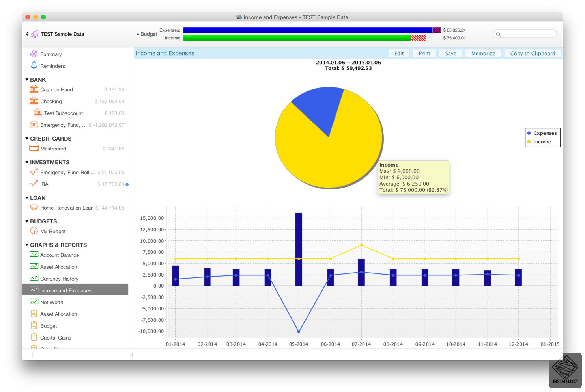Viewport: 585px width, 392px height.
Task: Click the Mastercard credit card icon
Action: click(x=34, y=148)
